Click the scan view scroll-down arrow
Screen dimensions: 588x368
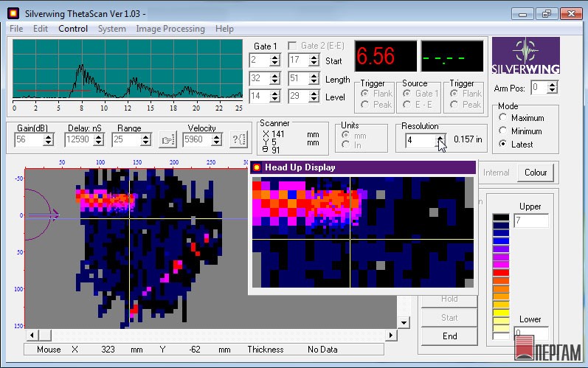[x=403, y=323]
